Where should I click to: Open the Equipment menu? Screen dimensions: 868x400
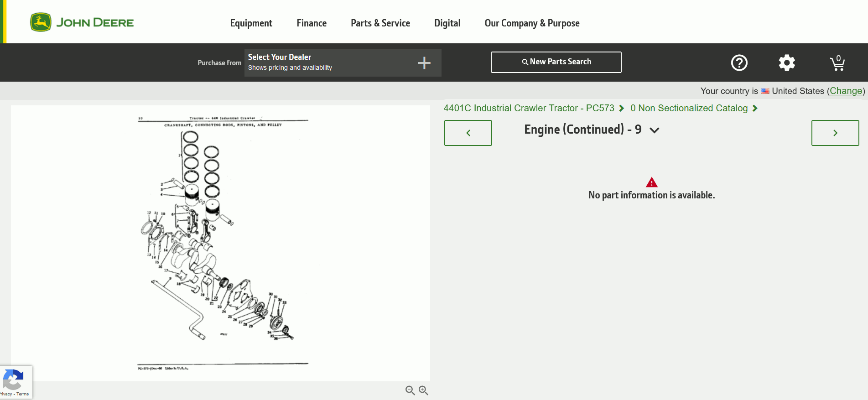pyautogui.click(x=251, y=23)
